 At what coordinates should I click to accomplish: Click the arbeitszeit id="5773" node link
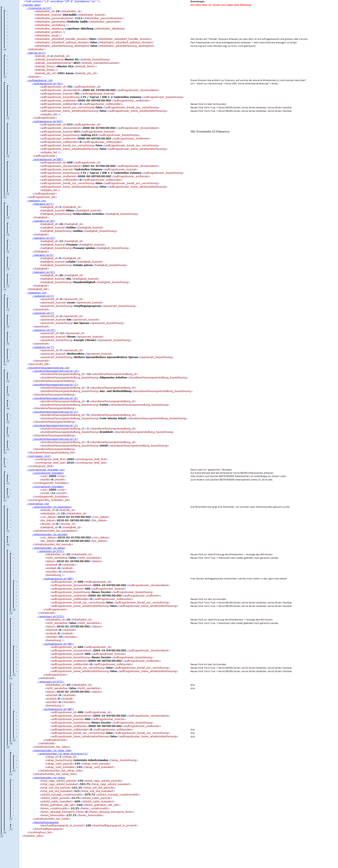point(51,617)
